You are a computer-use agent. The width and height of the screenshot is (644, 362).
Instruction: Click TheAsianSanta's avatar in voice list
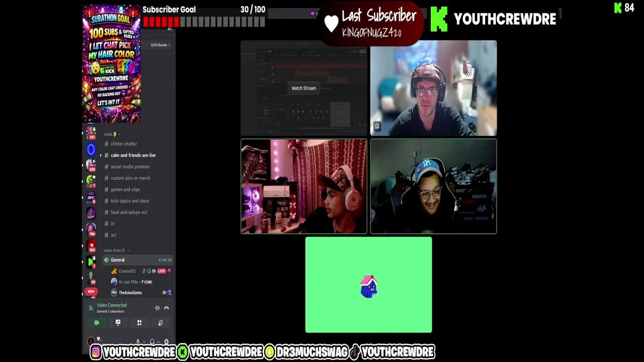[114, 293]
